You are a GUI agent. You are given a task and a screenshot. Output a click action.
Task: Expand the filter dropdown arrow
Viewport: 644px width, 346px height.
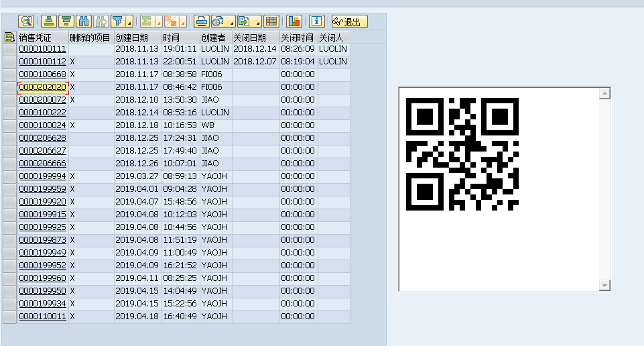(129, 22)
